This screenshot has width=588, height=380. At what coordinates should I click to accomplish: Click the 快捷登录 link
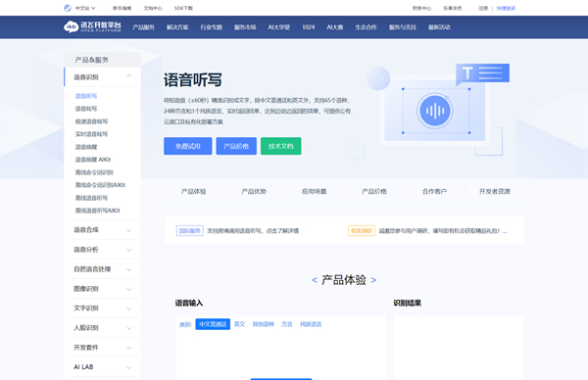coord(506,8)
